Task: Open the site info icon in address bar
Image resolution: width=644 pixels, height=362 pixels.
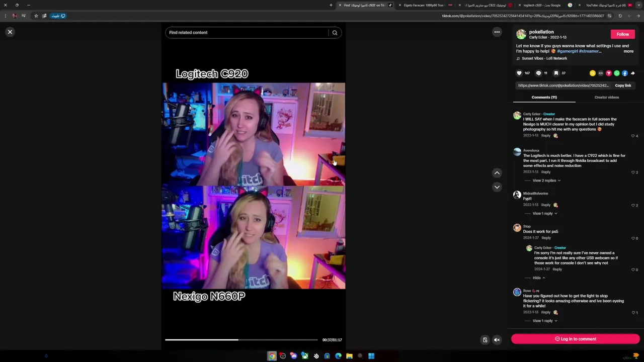Action: [609, 16]
